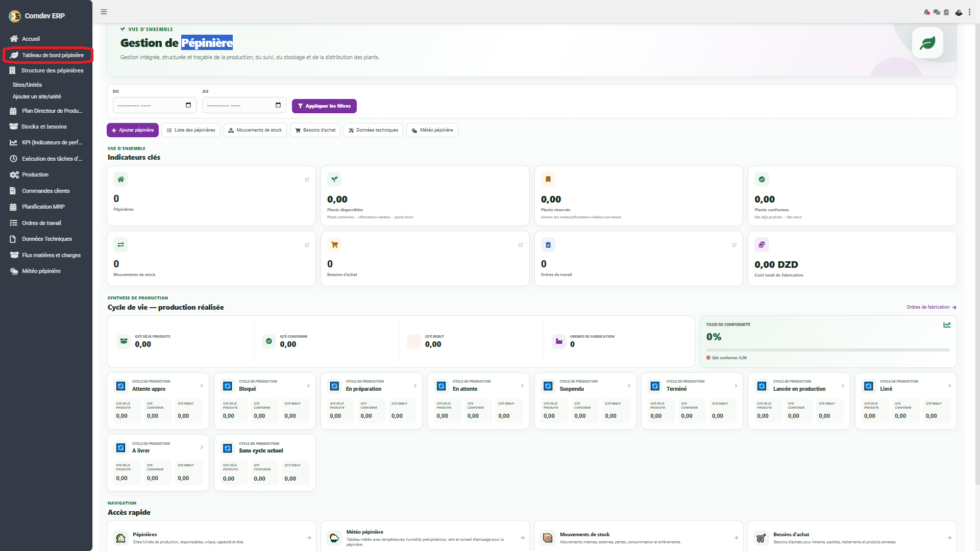Click Appliquer les filtres button
The height and width of the screenshot is (551, 980).
(x=324, y=106)
